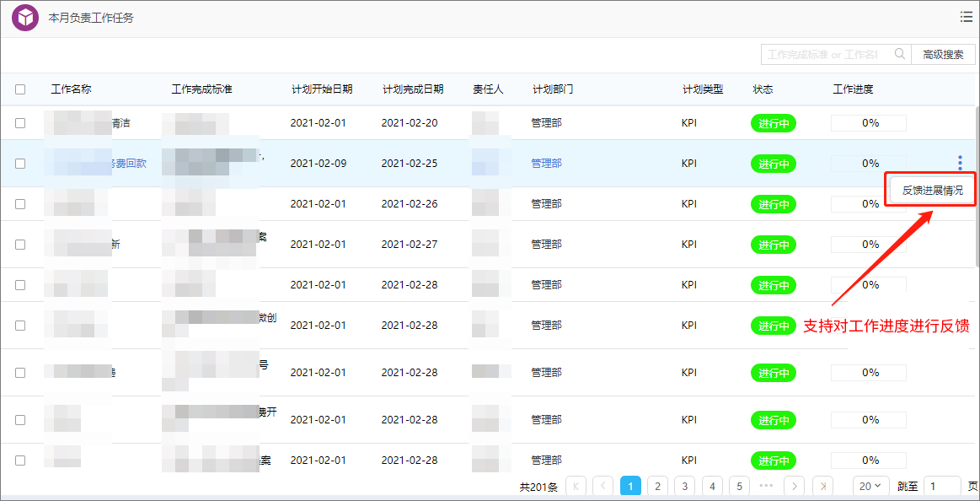
Task: Click page 2 in the pagination bar
Action: coord(657,486)
